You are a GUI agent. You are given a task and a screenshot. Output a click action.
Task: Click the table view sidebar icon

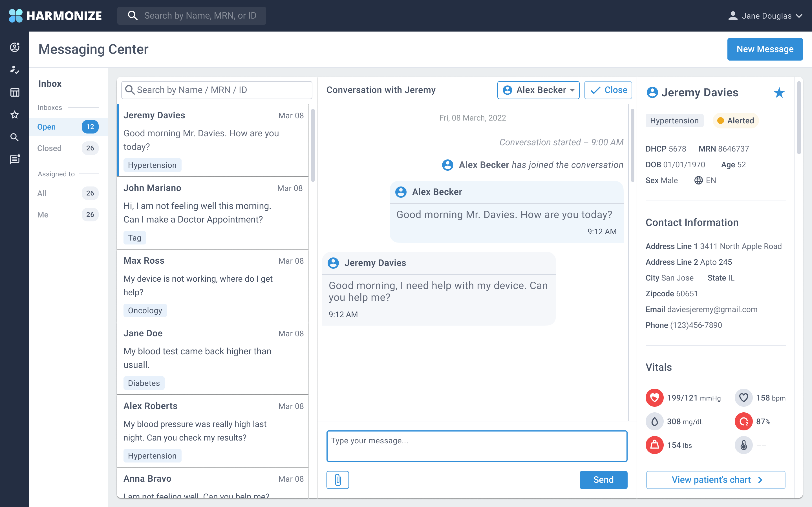pos(14,92)
